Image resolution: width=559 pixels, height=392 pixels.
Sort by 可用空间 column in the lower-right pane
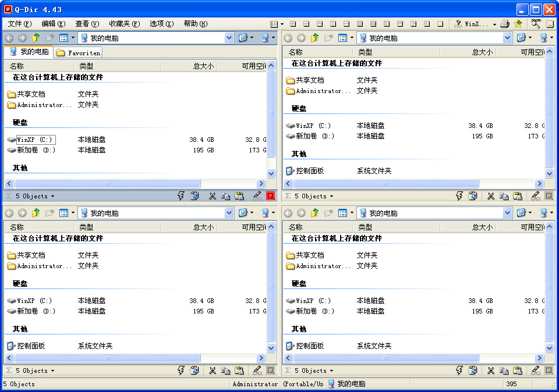pos(521,227)
